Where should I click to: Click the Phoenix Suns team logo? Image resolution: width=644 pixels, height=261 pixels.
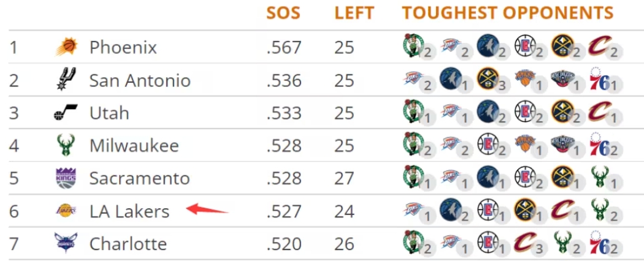coord(66,47)
